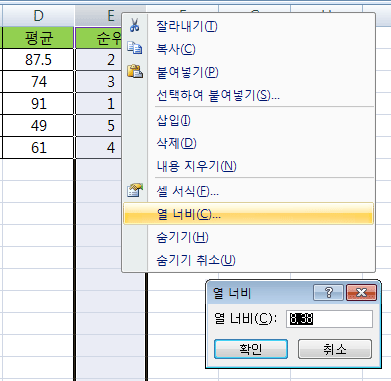The height and width of the screenshot is (381, 391).
Task: Click cell with value 91
Action: point(38,104)
